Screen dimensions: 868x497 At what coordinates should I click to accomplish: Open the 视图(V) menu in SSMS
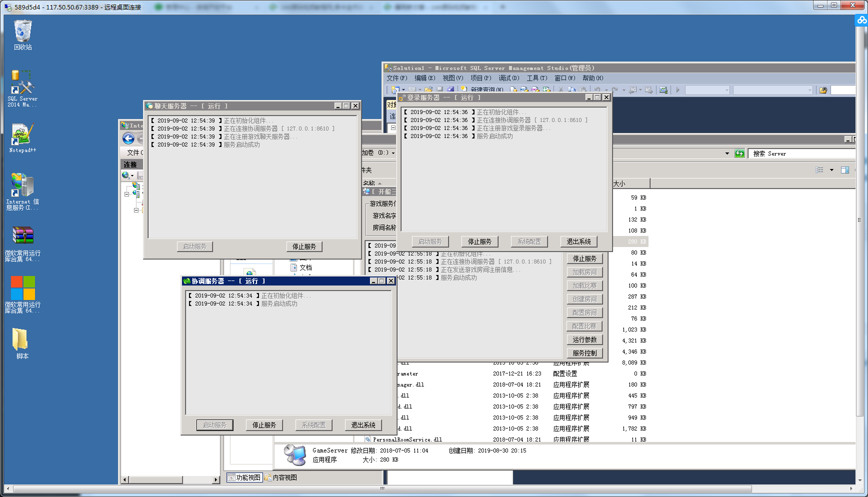click(452, 78)
